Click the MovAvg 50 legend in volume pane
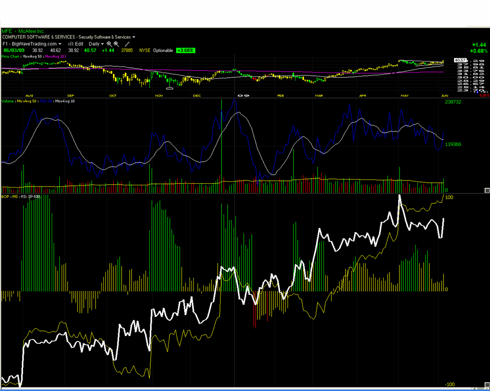This screenshot has width=490, height=391. [26, 101]
